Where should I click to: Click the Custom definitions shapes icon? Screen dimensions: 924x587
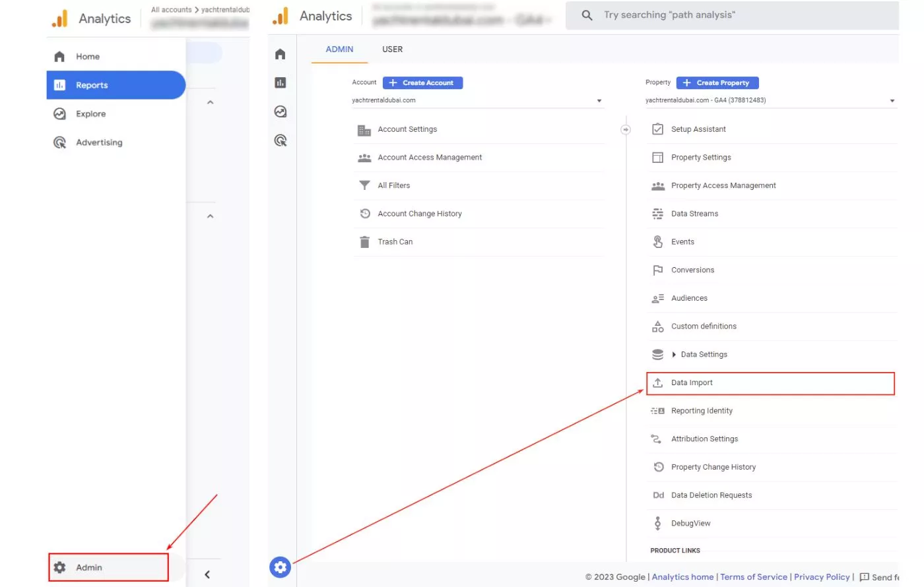658,326
